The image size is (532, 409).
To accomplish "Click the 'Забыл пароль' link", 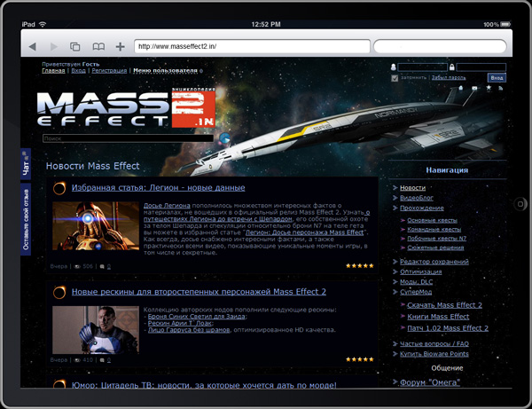I will coord(448,78).
